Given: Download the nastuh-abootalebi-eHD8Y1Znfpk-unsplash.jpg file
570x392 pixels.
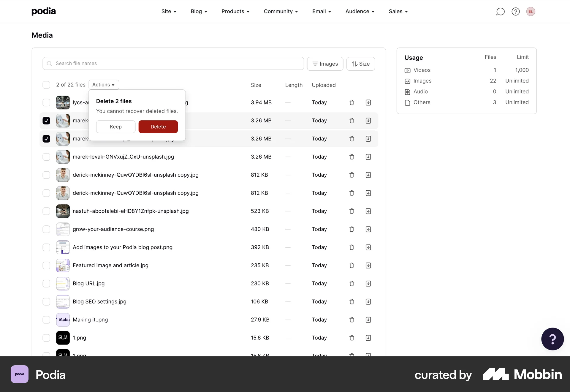Looking at the screenshot, I should 368,211.
